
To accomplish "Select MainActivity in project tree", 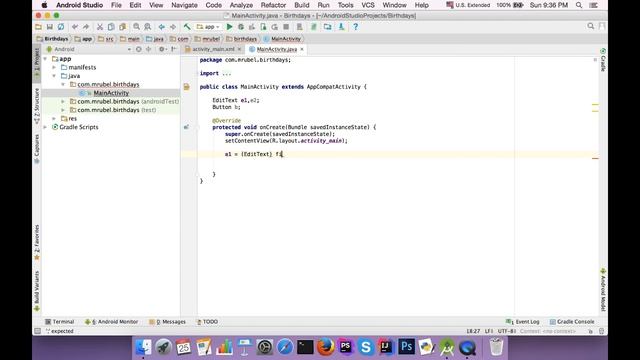I will (111, 93).
